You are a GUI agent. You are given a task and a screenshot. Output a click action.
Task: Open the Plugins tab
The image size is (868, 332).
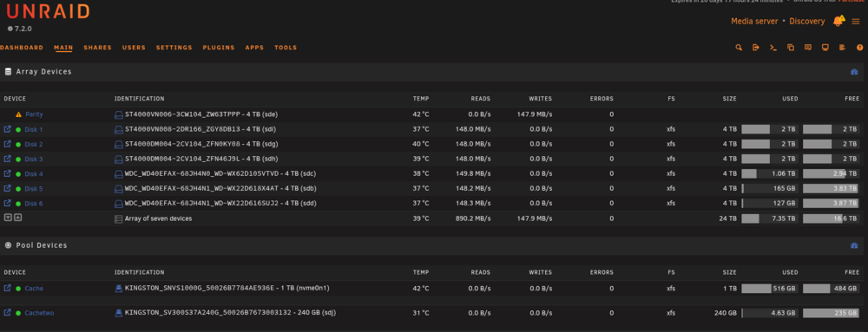point(219,48)
